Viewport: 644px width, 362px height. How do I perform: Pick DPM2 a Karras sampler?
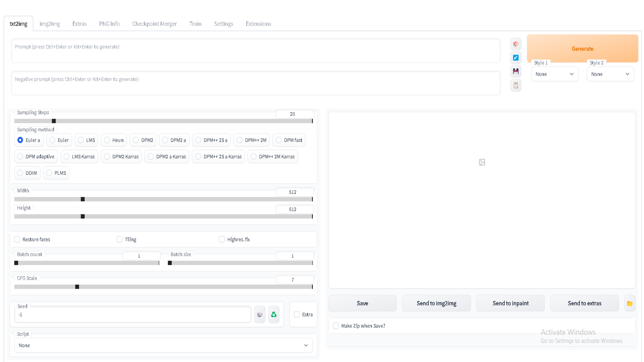[x=167, y=157]
